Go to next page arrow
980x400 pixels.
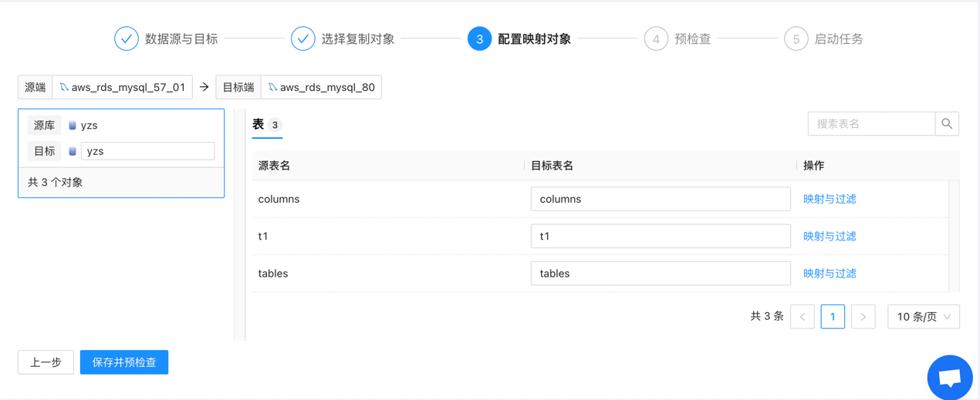pos(863,317)
